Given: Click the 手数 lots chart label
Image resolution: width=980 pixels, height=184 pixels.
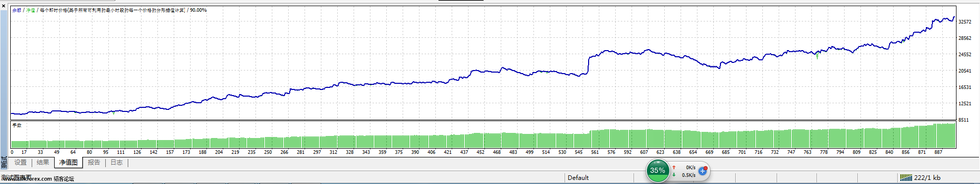Looking at the screenshot, I should (x=17, y=125).
